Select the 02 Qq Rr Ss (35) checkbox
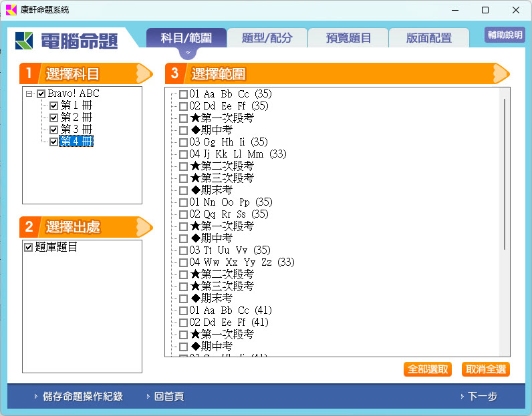 (183, 214)
